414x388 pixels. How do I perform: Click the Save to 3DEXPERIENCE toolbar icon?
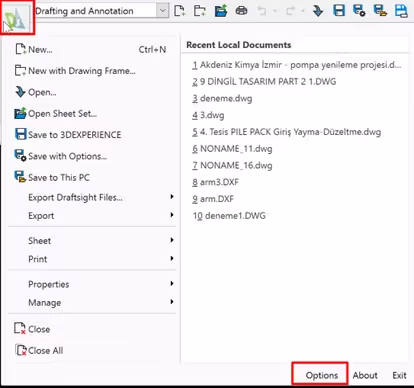click(339, 11)
